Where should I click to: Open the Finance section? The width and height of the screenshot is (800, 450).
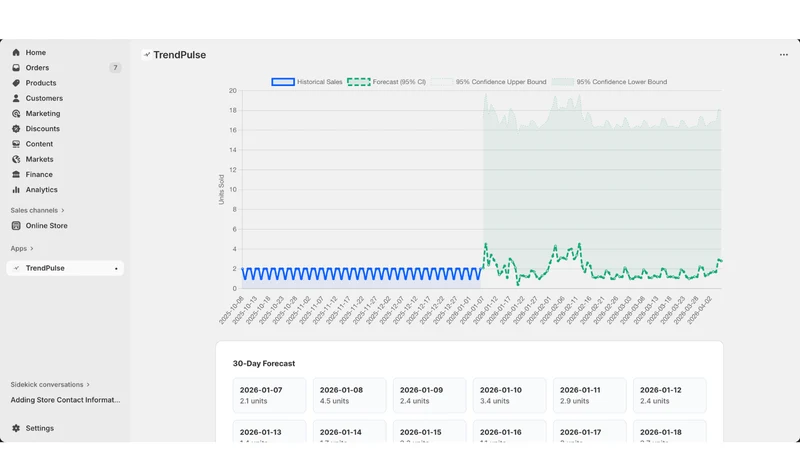[65, 174]
